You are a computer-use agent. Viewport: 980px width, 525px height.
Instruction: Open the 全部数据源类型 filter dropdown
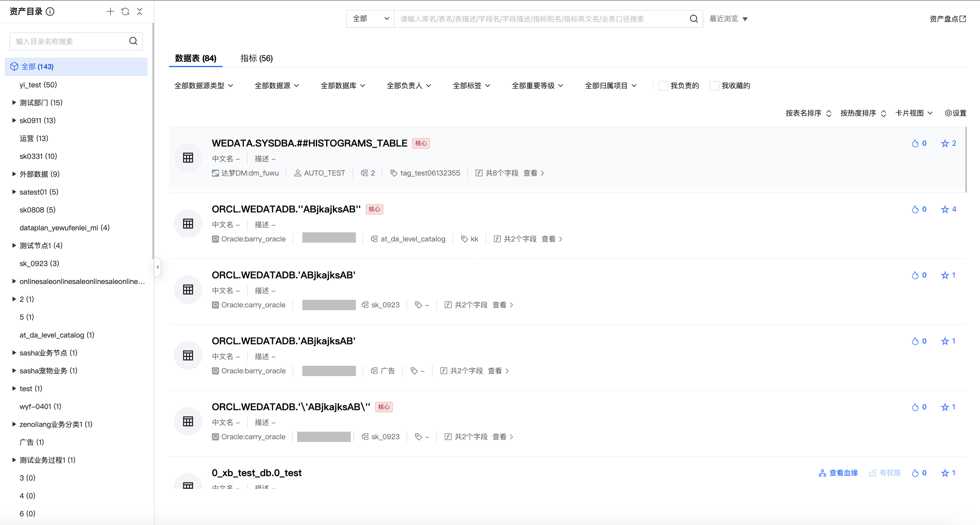coord(204,86)
